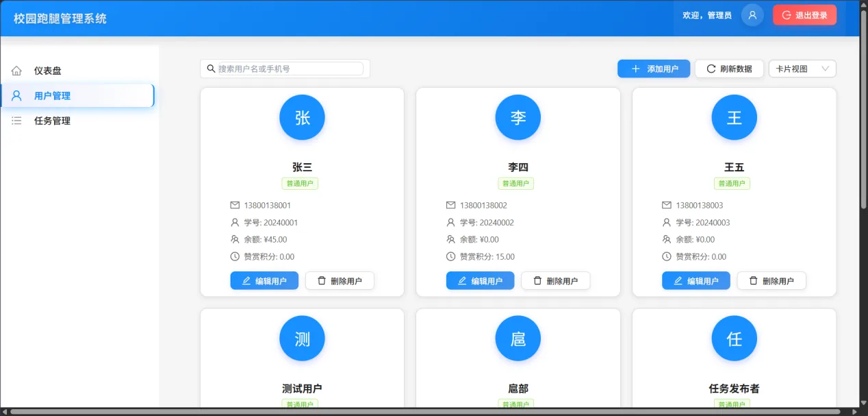Select the 用户管理 menu item

tap(78, 96)
